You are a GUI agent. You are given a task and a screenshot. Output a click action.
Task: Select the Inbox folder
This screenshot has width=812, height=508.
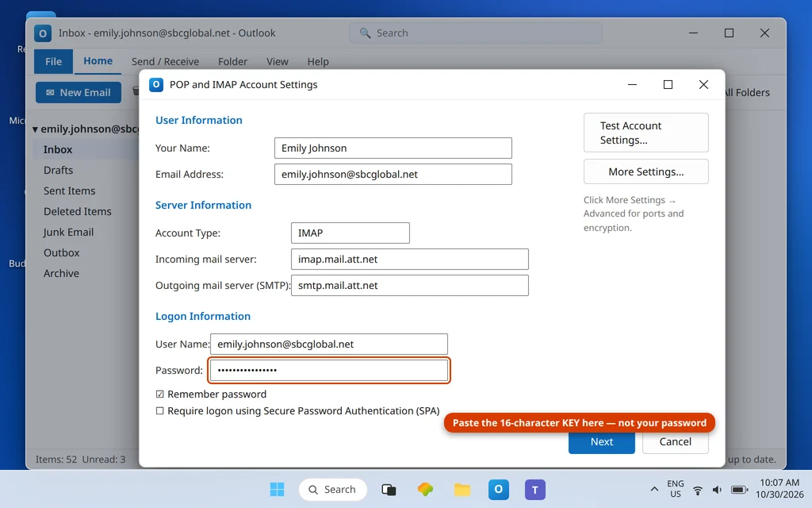57,149
